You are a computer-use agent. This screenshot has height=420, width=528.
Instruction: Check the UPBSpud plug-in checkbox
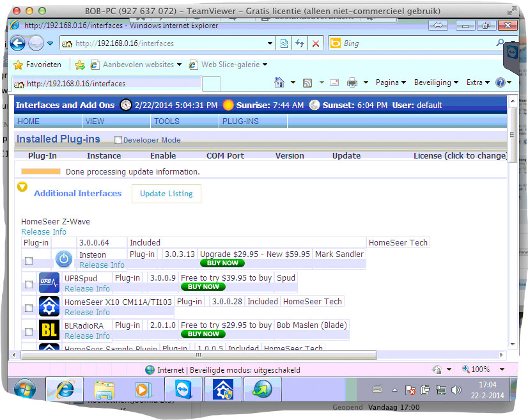[29, 284]
